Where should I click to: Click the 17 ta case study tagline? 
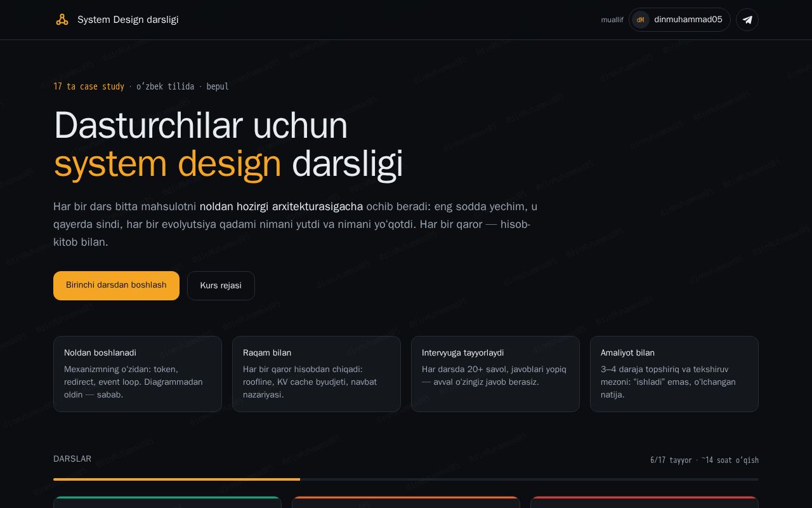click(89, 86)
